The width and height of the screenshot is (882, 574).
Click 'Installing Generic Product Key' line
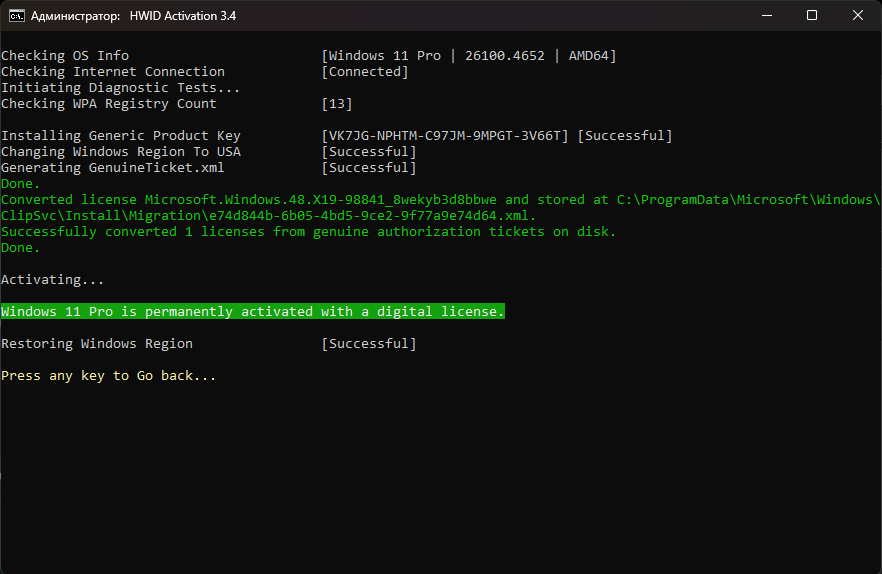(120, 136)
